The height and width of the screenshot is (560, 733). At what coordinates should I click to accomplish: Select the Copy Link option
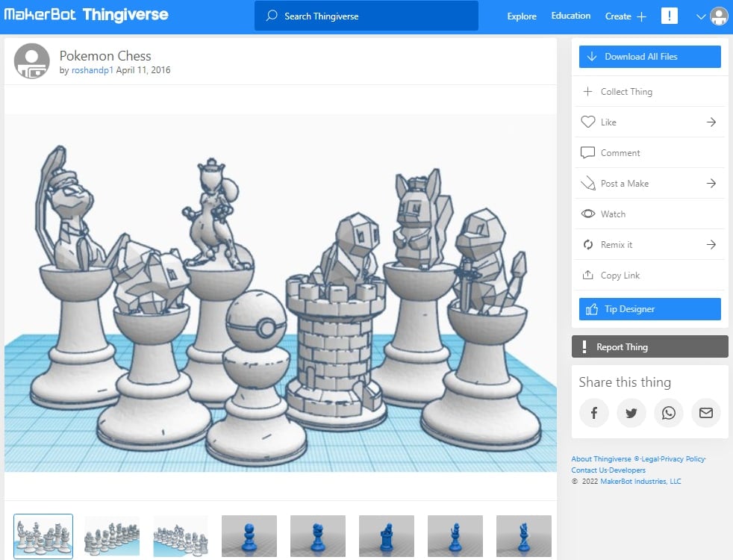(x=650, y=276)
